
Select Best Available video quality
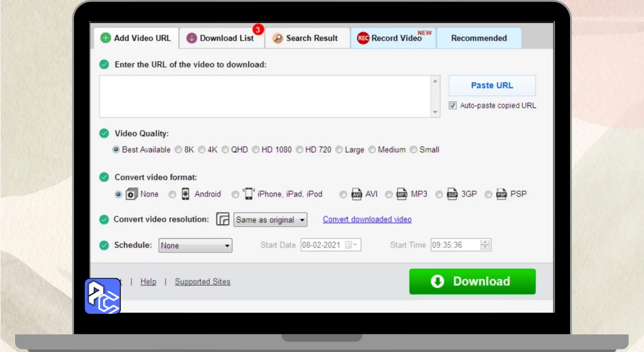click(x=116, y=149)
